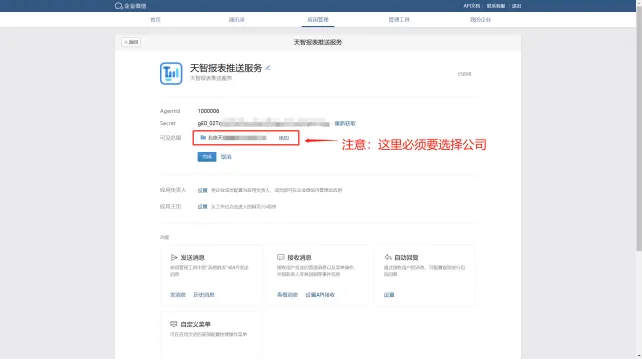Click 设置API接收 link
642x360 pixels.
(x=320, y=295)
